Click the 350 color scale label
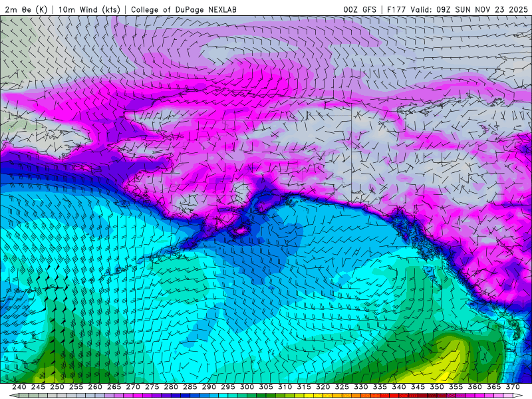 click(437, 387)
